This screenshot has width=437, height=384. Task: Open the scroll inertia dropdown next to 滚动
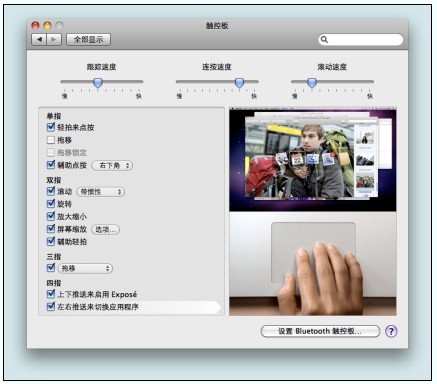click(x=101, y=192)
